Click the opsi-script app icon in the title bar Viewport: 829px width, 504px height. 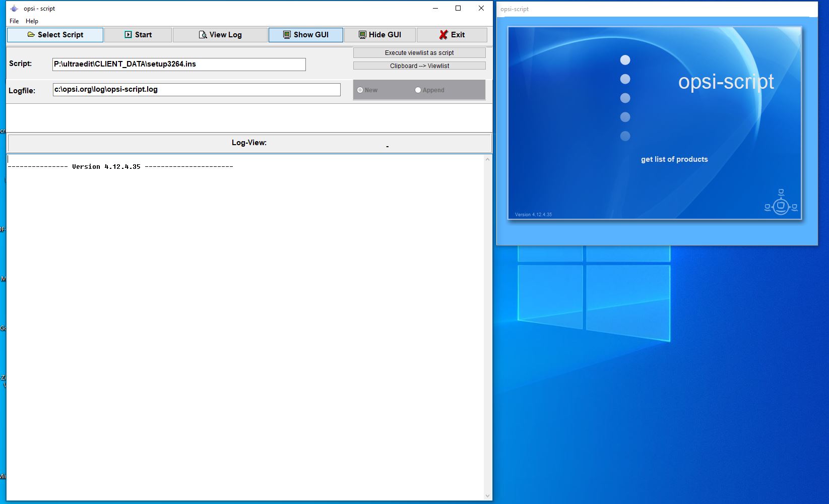click(14, 9)
